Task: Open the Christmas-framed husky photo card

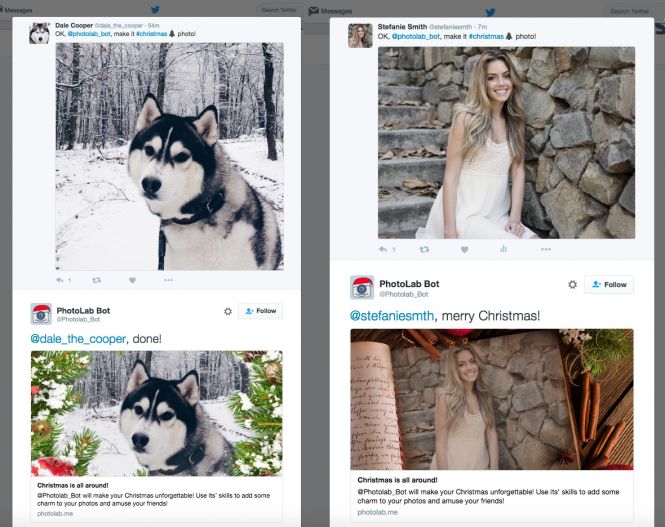Action: 156,413
